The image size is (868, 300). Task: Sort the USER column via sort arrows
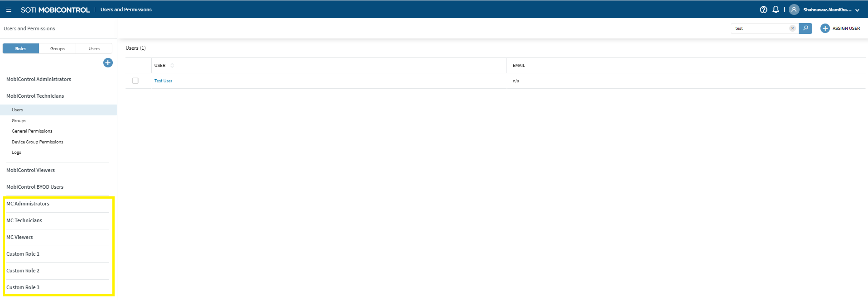[172, 66]
